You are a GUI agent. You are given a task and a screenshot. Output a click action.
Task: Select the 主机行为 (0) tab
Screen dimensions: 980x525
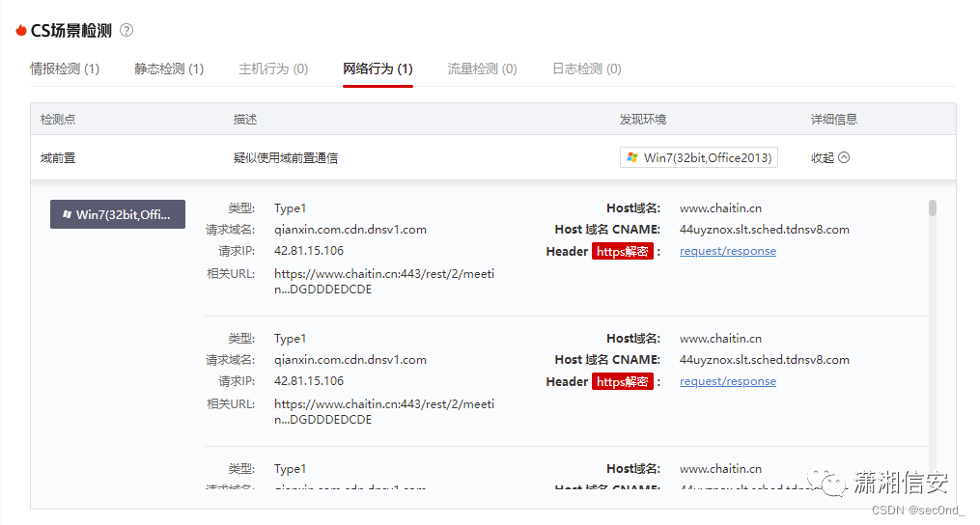[273, 69]
